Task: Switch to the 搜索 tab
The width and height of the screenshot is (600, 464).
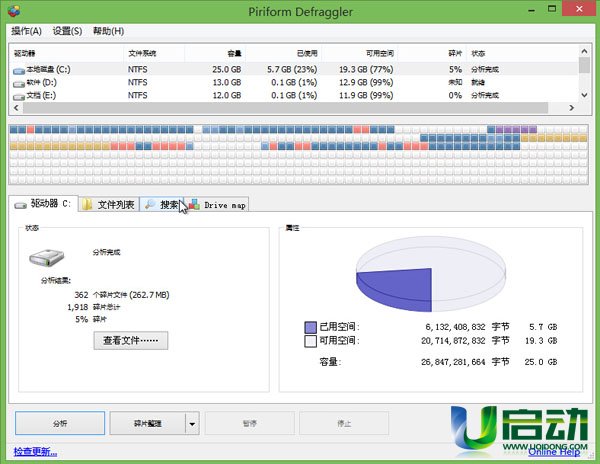Action: click(161, 205)
